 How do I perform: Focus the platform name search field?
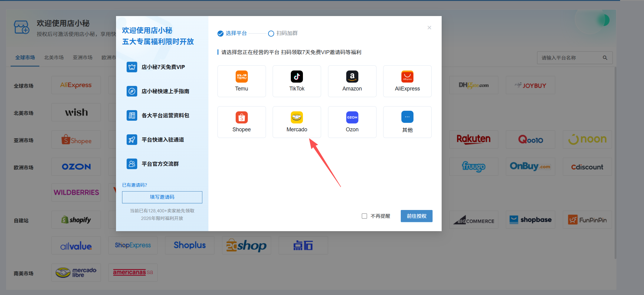click(x=575, y=58)
